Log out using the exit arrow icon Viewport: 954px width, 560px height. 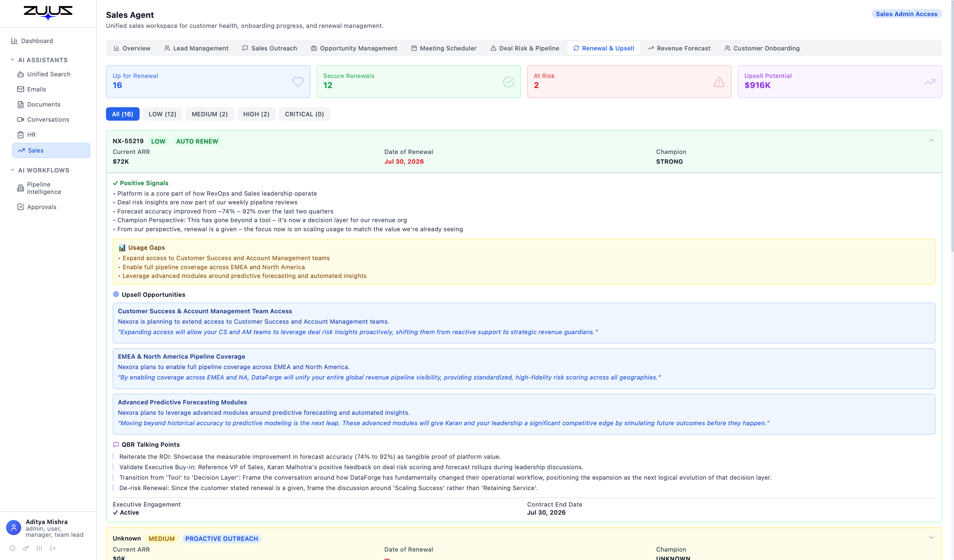tap(52, 548)
